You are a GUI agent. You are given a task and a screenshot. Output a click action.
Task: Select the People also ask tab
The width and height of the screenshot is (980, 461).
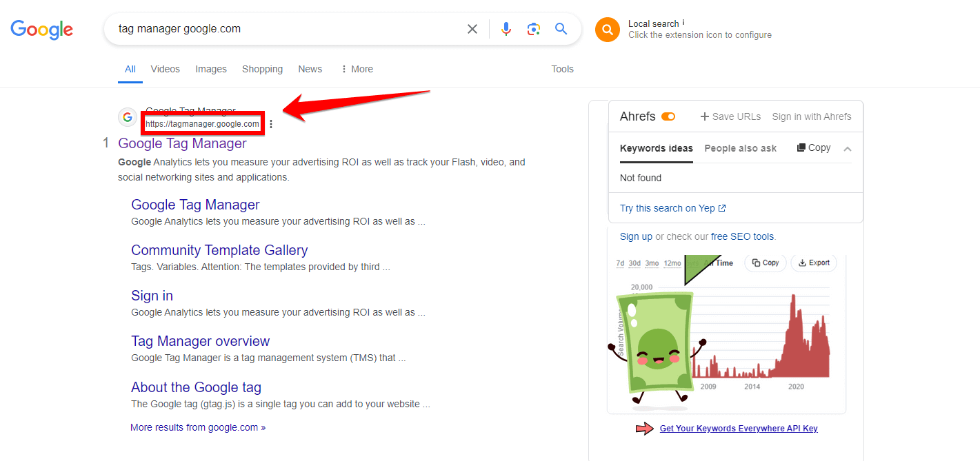[740, 148]
